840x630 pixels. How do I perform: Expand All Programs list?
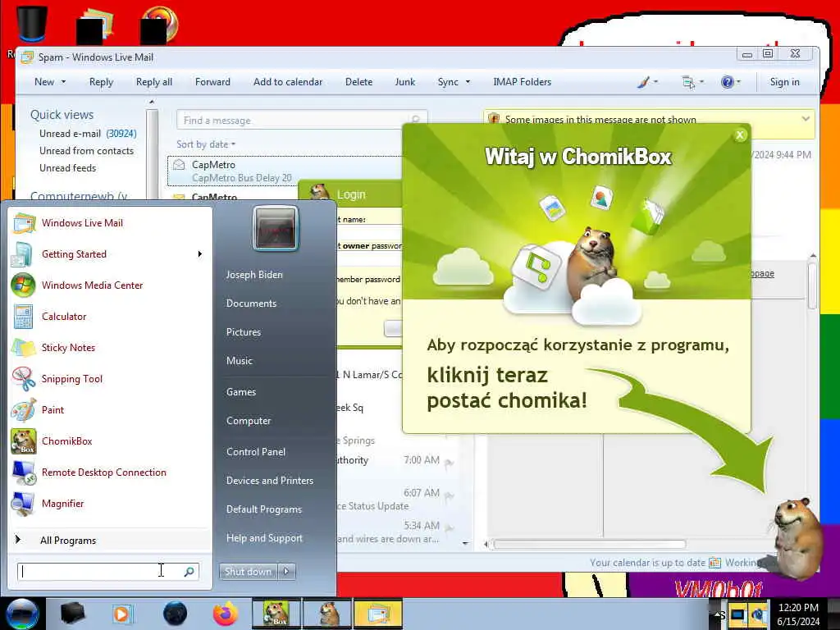[68, 540]
